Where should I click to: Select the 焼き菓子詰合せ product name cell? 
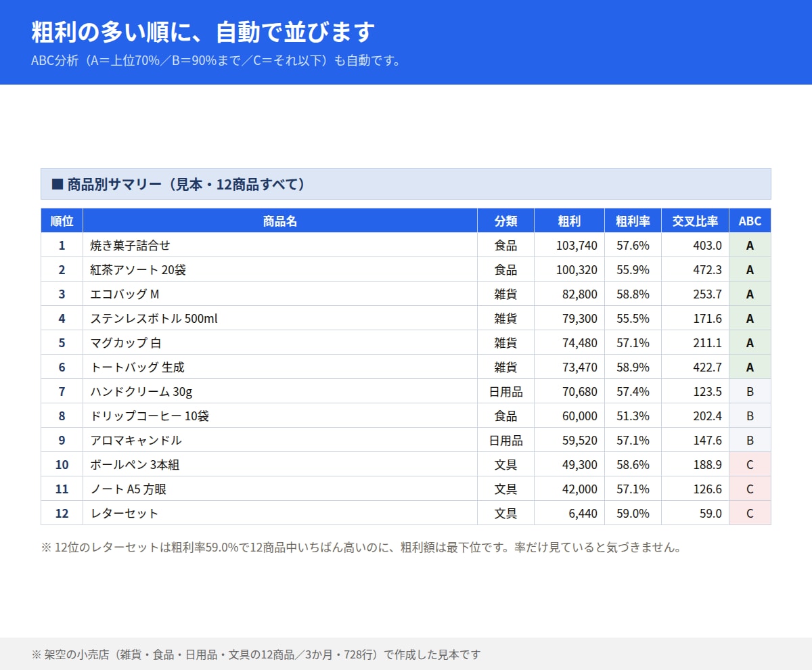click(x=280, y=245)
